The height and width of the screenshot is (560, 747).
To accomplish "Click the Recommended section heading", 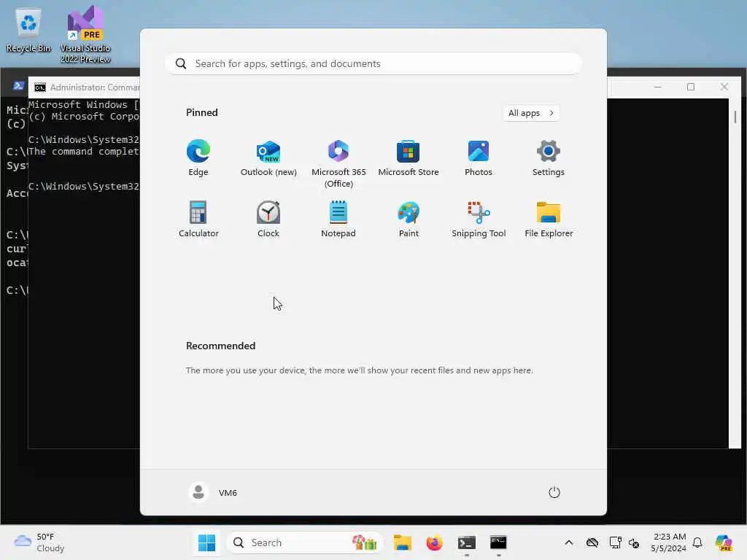I will (x=220, y=346).
